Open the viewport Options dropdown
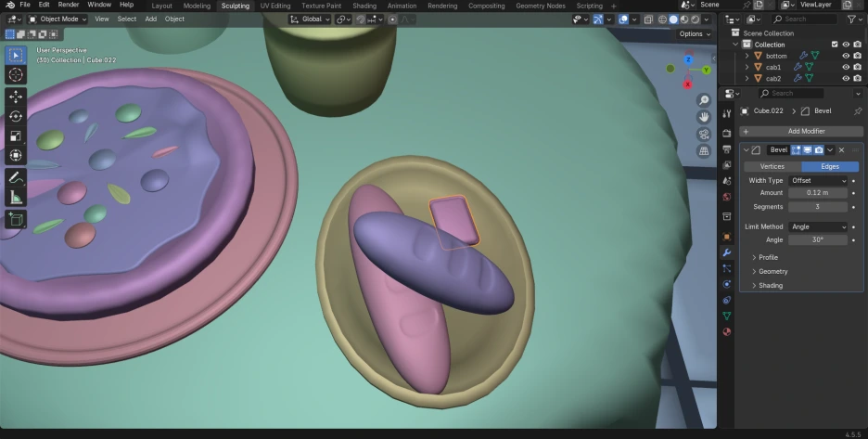Image resolution: width=868 pixels, height=439 pixels. (x=695, y=33)
